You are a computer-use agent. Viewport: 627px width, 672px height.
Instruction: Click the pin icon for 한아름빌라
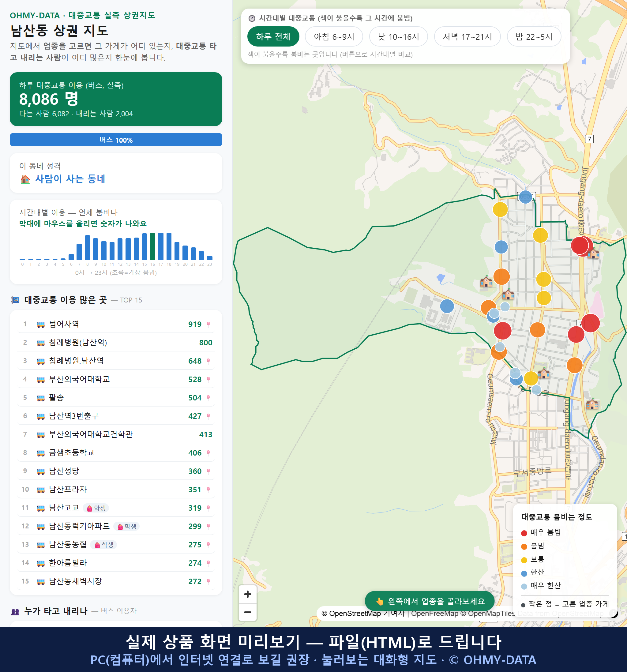[208, 563]
